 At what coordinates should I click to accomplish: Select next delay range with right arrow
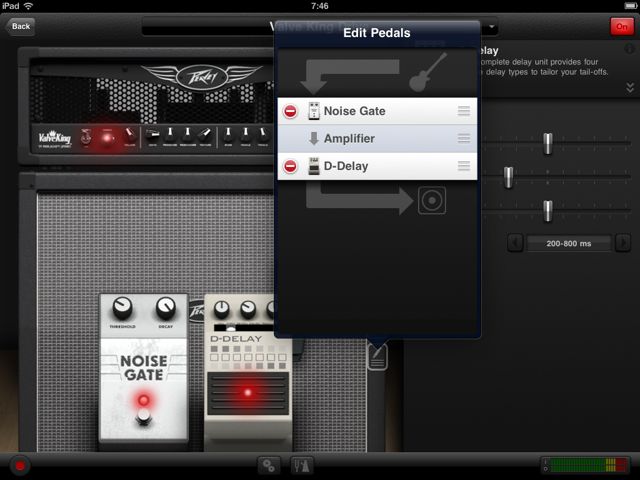[x=623, y=243]
